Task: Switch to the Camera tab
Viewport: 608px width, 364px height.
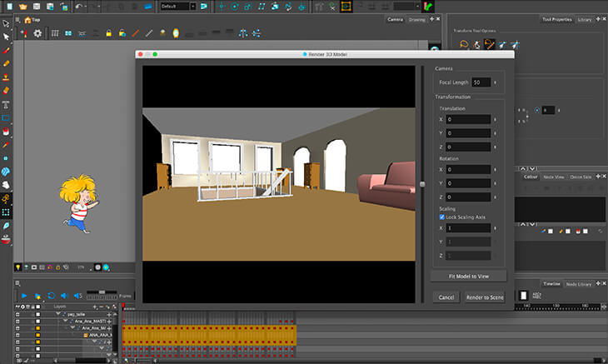Action: 395,19
